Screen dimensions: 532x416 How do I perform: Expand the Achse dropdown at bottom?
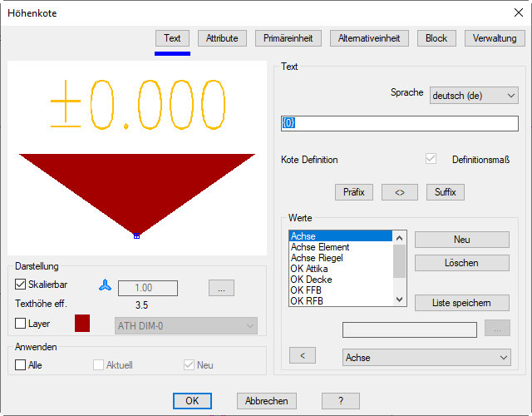click(x=426, y=357)
